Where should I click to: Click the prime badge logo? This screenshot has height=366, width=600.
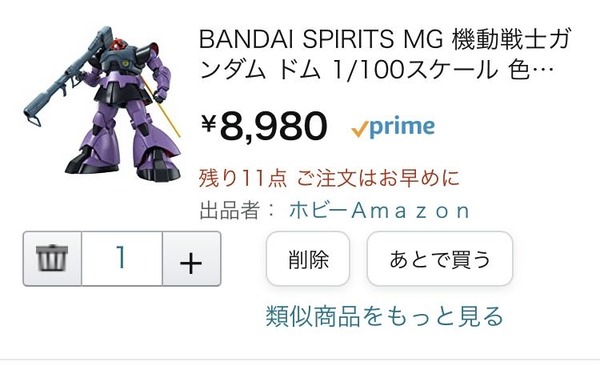[393, 127]
